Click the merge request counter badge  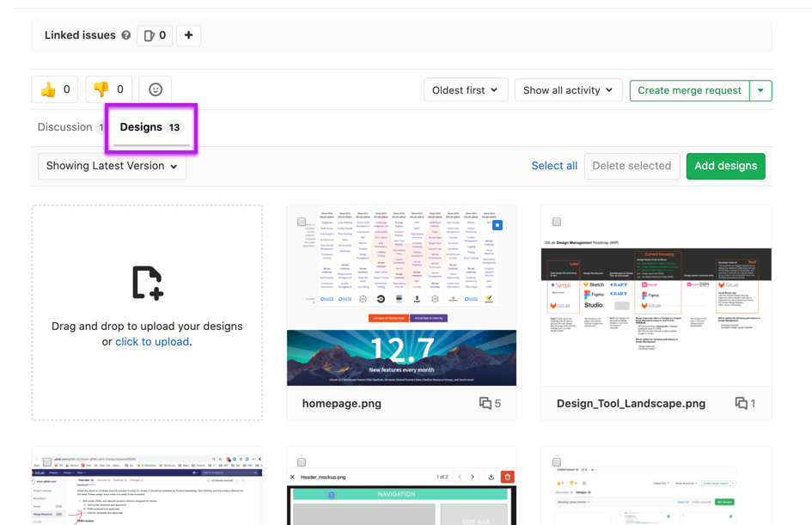coord(155,35)
